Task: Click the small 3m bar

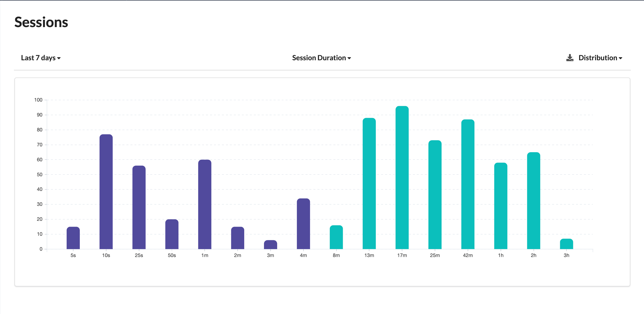Action: coord(271,245)
